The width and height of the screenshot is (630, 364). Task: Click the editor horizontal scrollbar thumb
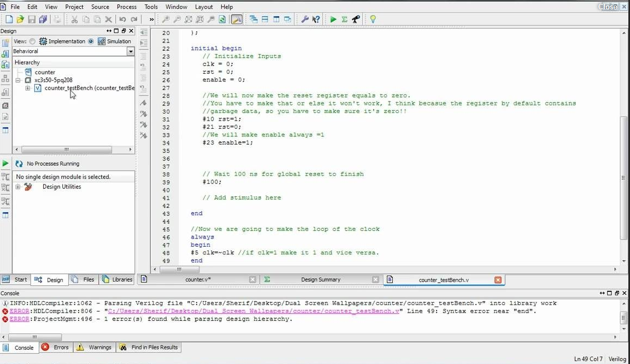pos(179,269)
